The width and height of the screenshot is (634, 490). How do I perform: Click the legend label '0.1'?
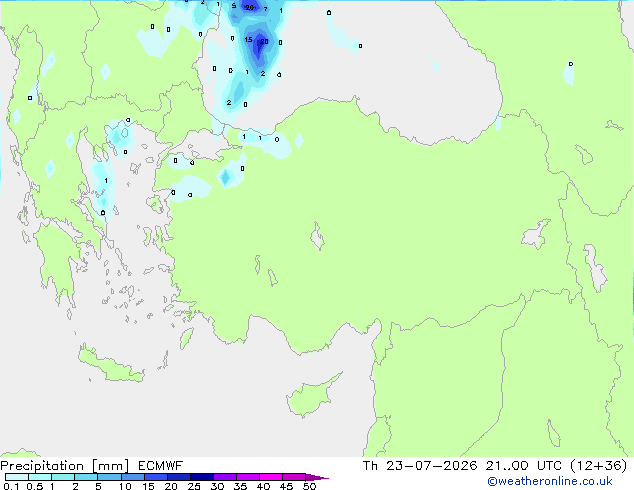point(11,486)
